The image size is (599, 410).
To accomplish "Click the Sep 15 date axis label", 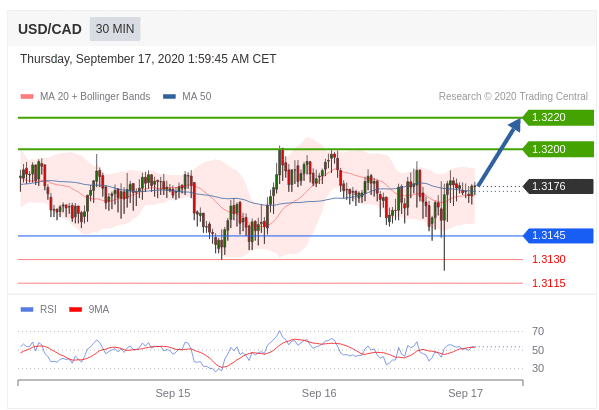I will (x=173, y=393).
